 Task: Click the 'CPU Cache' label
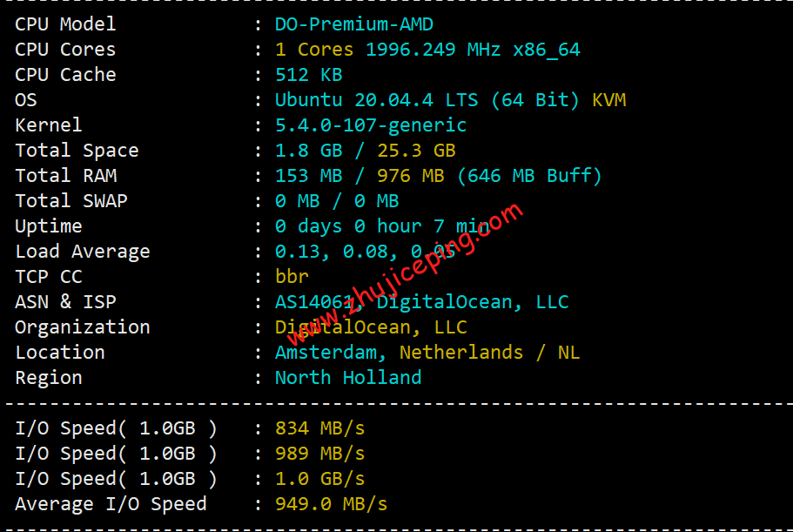tap(65, 74)
